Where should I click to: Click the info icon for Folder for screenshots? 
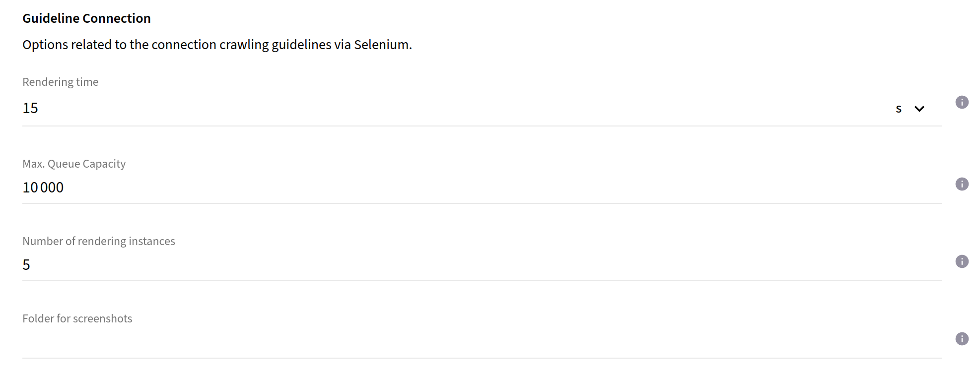coord(962,339)
